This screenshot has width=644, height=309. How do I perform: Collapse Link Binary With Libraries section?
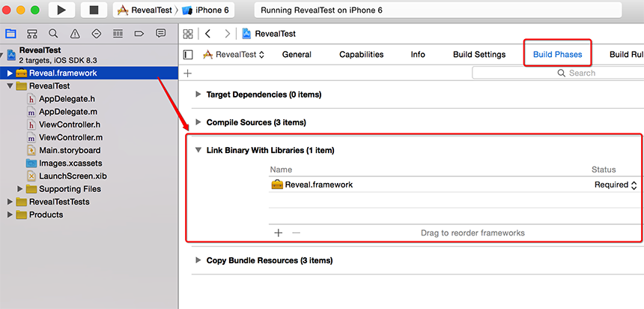198,150
